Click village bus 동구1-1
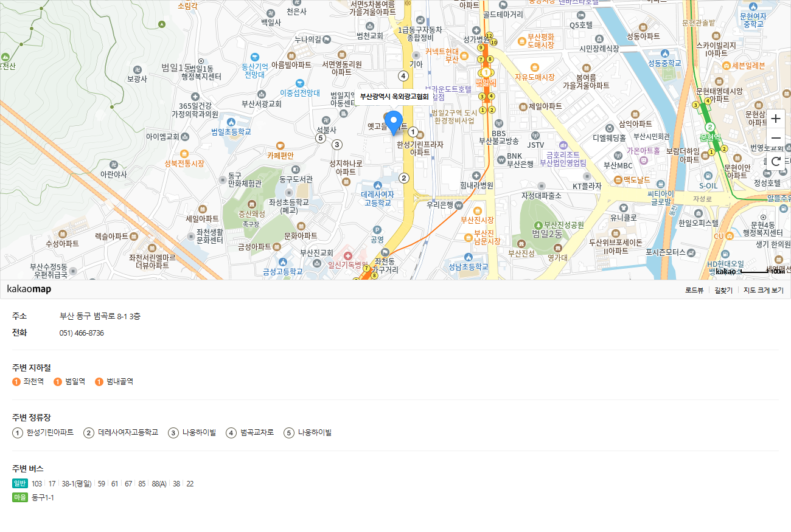791x532 pixels. coord(43,498)
